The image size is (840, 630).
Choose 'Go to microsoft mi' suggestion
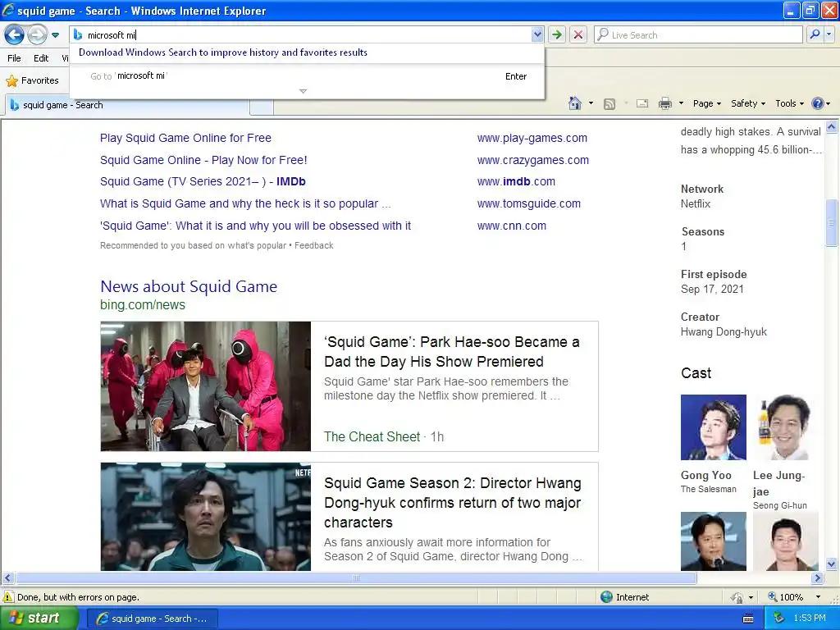point(307,76)
